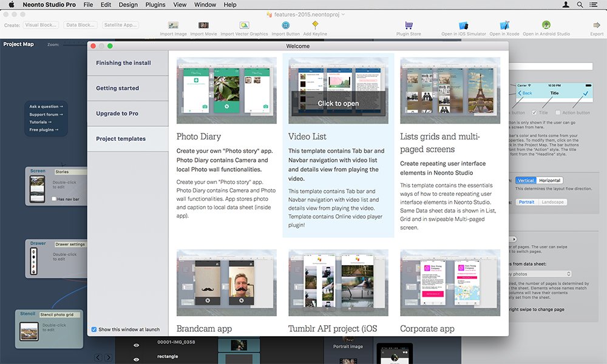This screenshot has height=364, width=607.
Task: Select Finishing the install tab
Action: [127, 63]
